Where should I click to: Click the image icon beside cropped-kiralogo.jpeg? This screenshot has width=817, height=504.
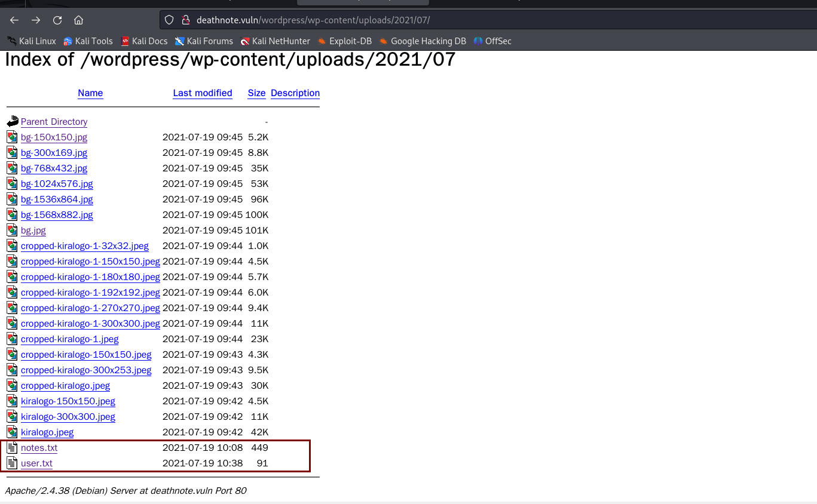13,385
